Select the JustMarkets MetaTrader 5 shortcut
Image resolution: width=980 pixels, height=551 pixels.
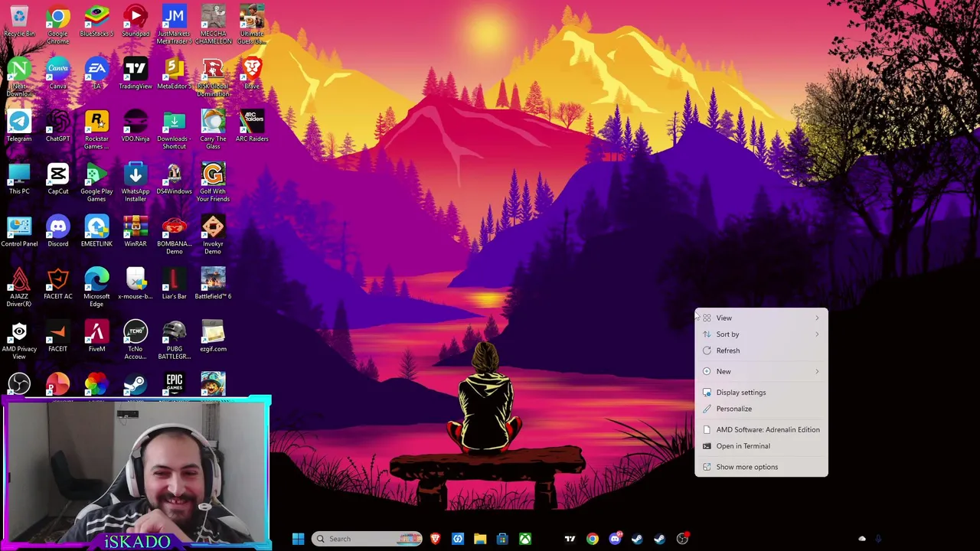174,24
